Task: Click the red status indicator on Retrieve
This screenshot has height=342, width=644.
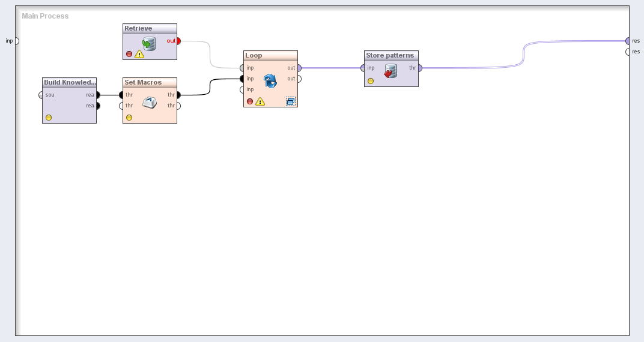Action: point(129,54)
